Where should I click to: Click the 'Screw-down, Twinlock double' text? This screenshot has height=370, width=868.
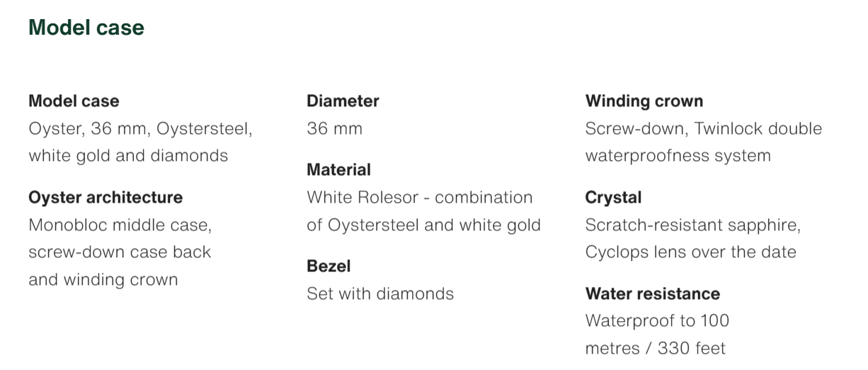coord(703,128)
